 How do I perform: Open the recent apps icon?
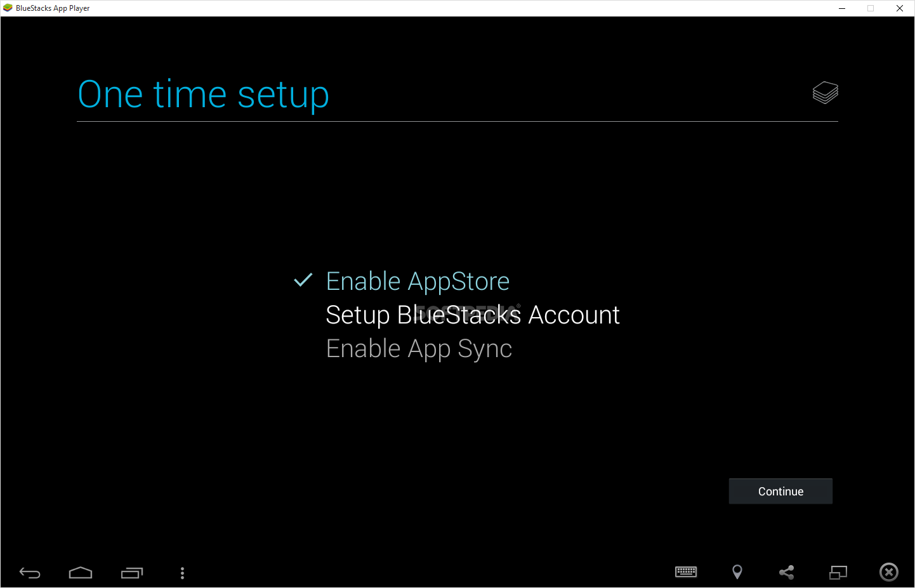(132, 573)
